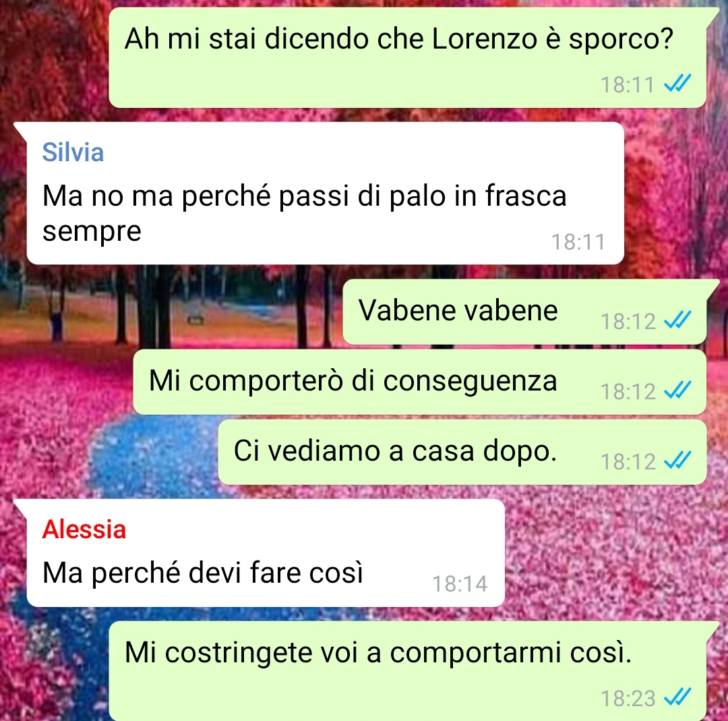Tap read checkmarks on 'Mi comporterò di conseguenza'

pos(677,391)
